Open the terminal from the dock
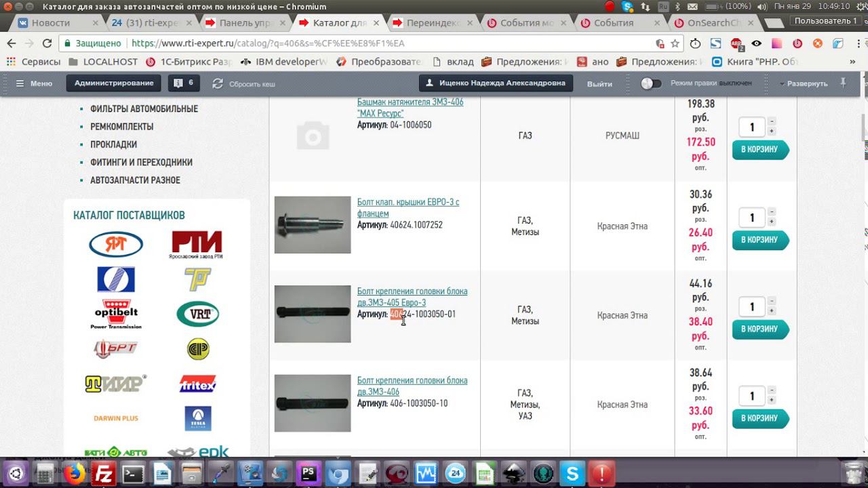Image resolution: width=868 pixels, height=488 pixels. (x=133, y=472)
